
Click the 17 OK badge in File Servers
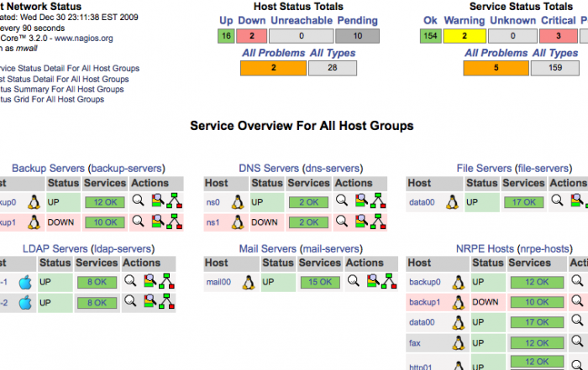pyautogui.click(x=523, y=202)
